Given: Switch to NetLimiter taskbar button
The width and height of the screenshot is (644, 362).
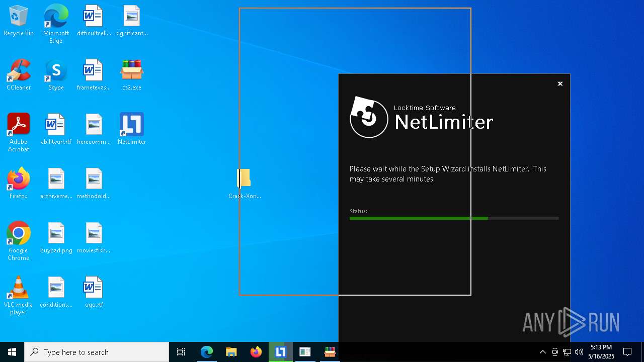Looking at the screenshot, I should 281,352.
